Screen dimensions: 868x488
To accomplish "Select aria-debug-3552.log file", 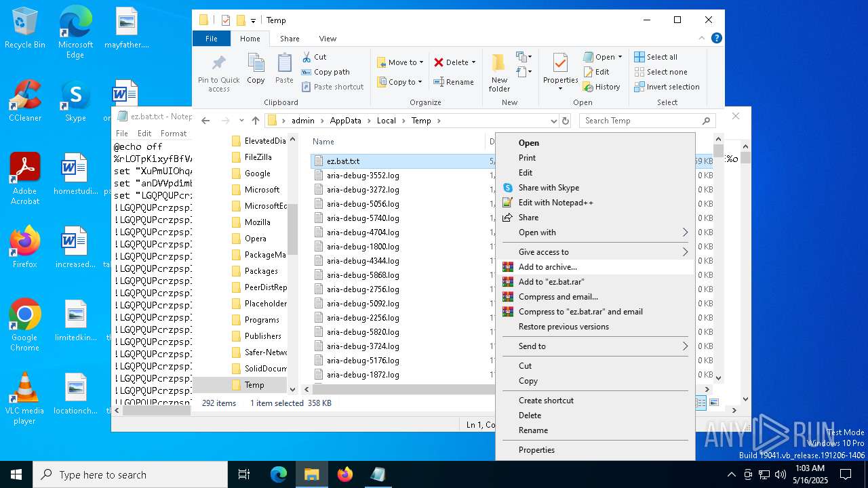I will click(363, 176).
